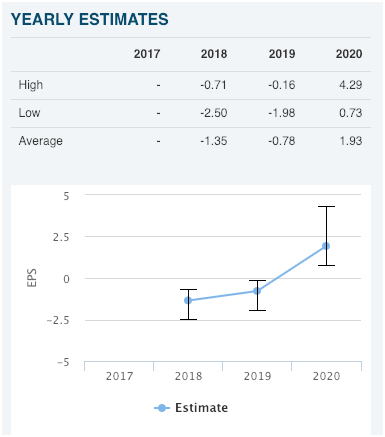
Task: Click the 2018 column header
Action: pos(214,54)
